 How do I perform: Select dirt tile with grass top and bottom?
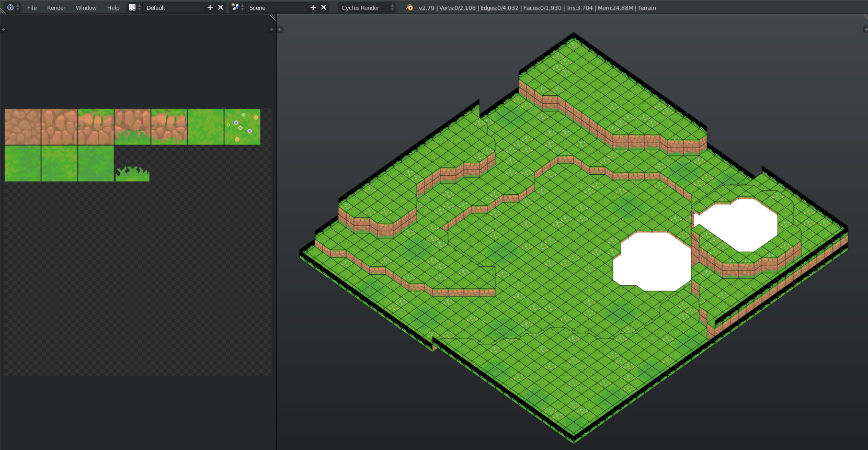pyautogui.click(x=169, y=127)
